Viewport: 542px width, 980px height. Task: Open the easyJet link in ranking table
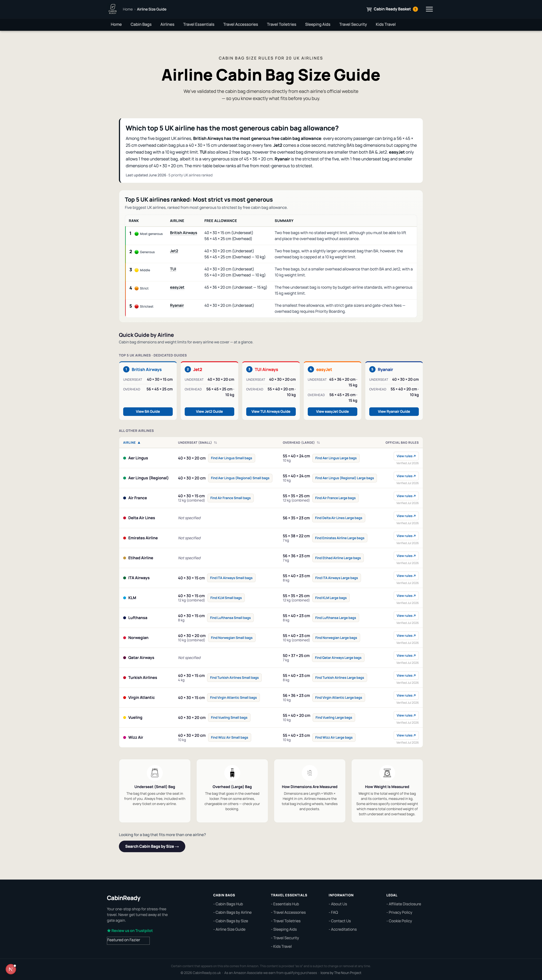pos(177,287)
